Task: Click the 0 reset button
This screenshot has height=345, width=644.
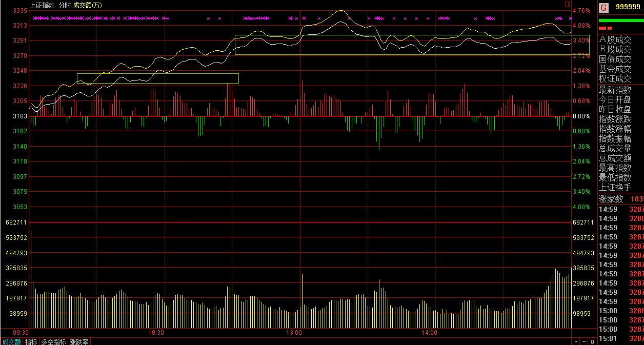Action: pos(592,341)
